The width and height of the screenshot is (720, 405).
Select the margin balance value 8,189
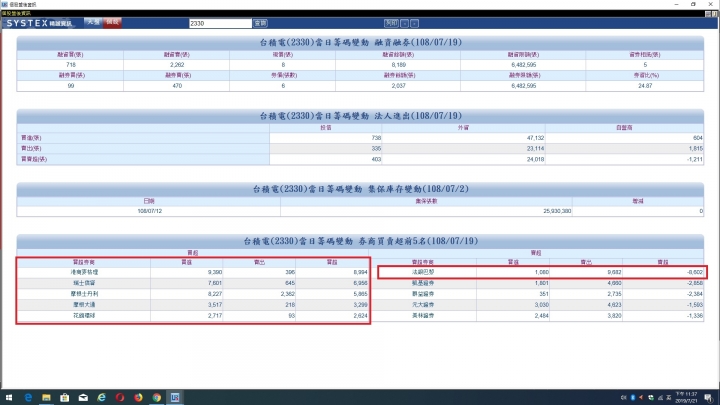pos(399,65)
